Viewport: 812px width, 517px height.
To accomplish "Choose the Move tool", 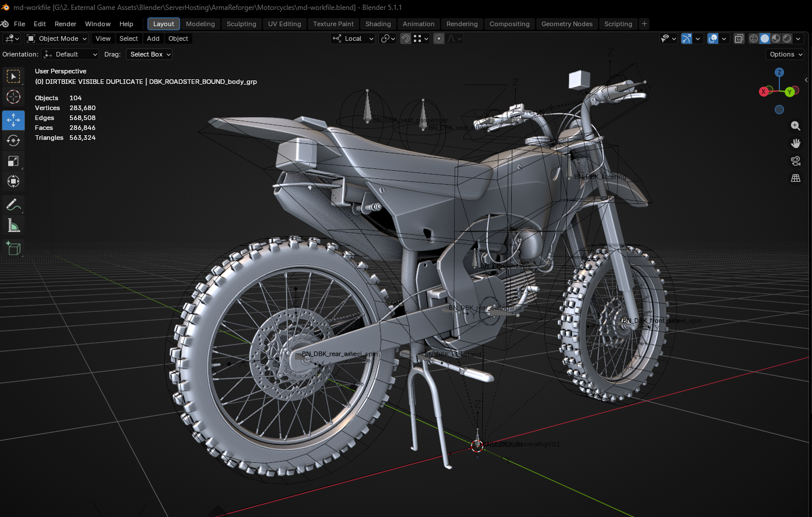I will pyautogui.click(x=13, y=120).
